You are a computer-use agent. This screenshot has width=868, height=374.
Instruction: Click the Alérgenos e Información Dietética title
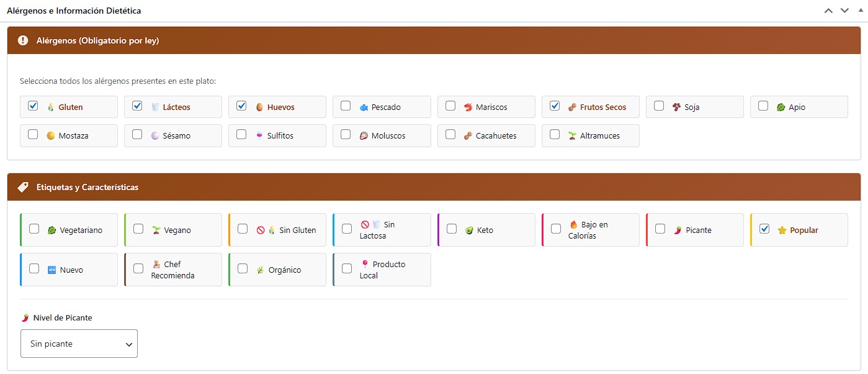[73, 11]
